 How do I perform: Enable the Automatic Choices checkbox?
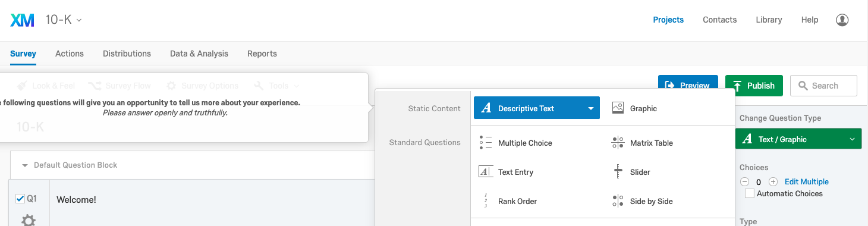[x=750, y=193]
